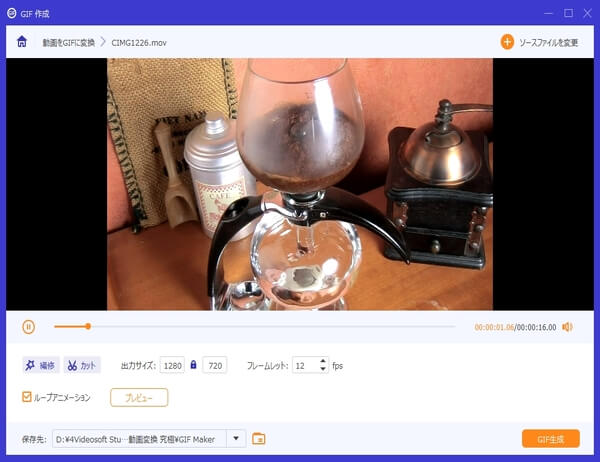Toggle the aspect ratio lock icon
This screenshot has width=600, height=462.
click(194, 365)
